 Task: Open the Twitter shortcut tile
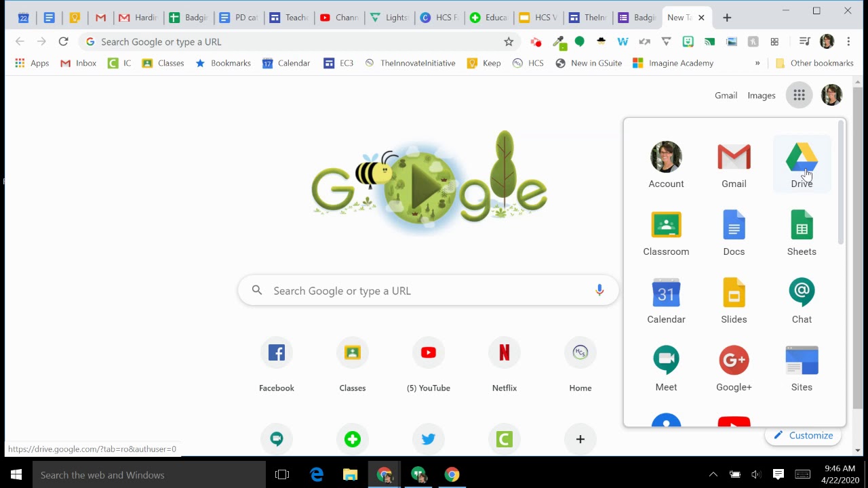[x=429, y=439]
